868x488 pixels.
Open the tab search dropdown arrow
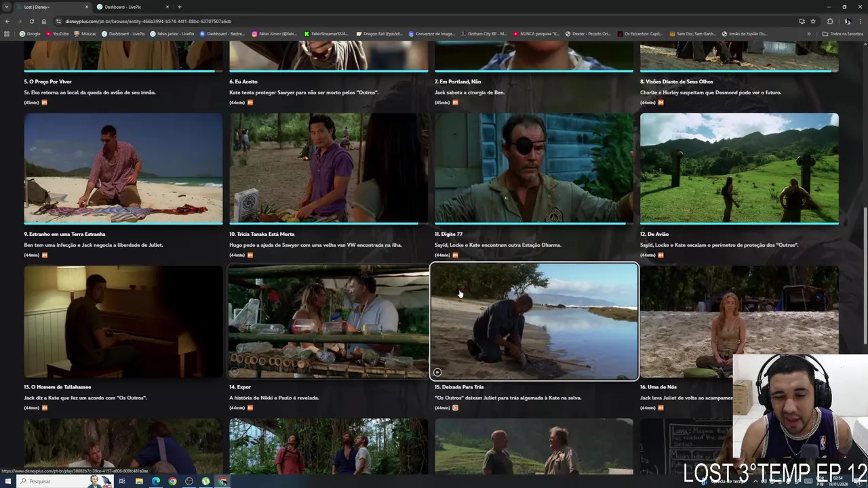(7, 7)
